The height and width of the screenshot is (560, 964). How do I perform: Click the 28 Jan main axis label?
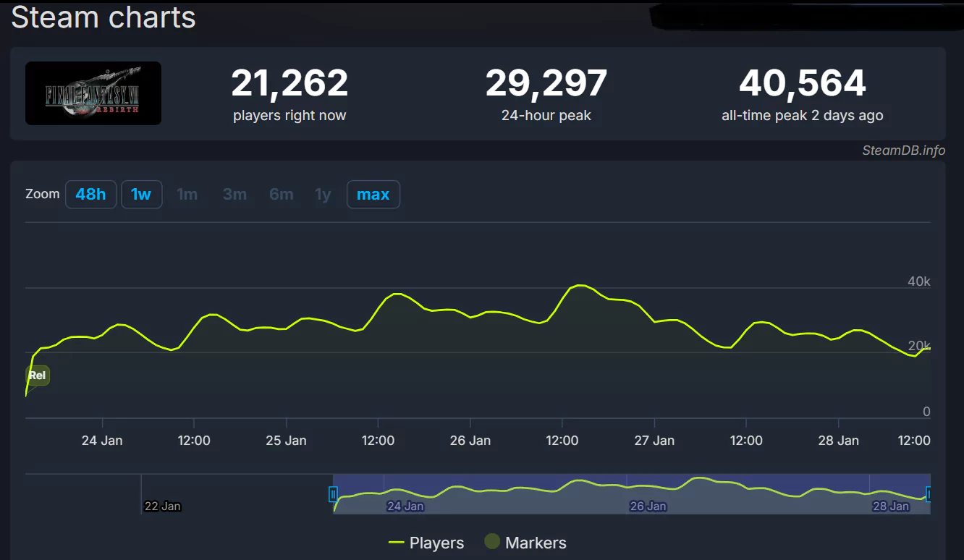tap(839, 441)
